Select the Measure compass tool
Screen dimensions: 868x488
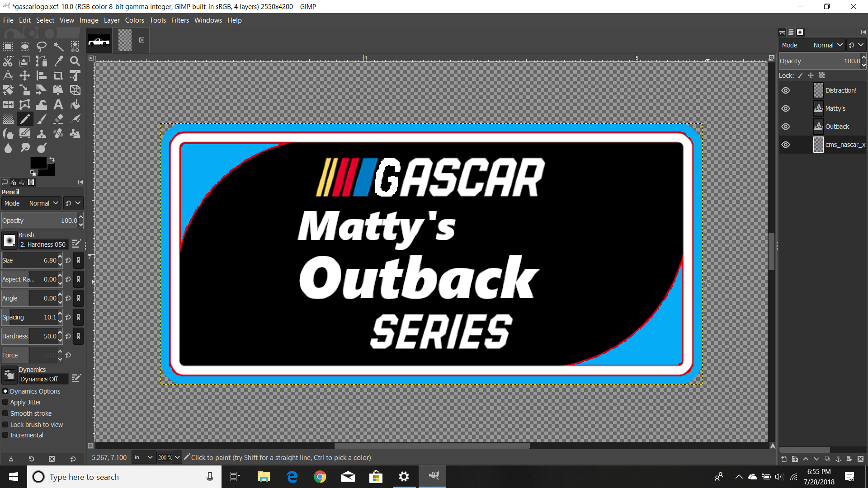tap(8, 75)
